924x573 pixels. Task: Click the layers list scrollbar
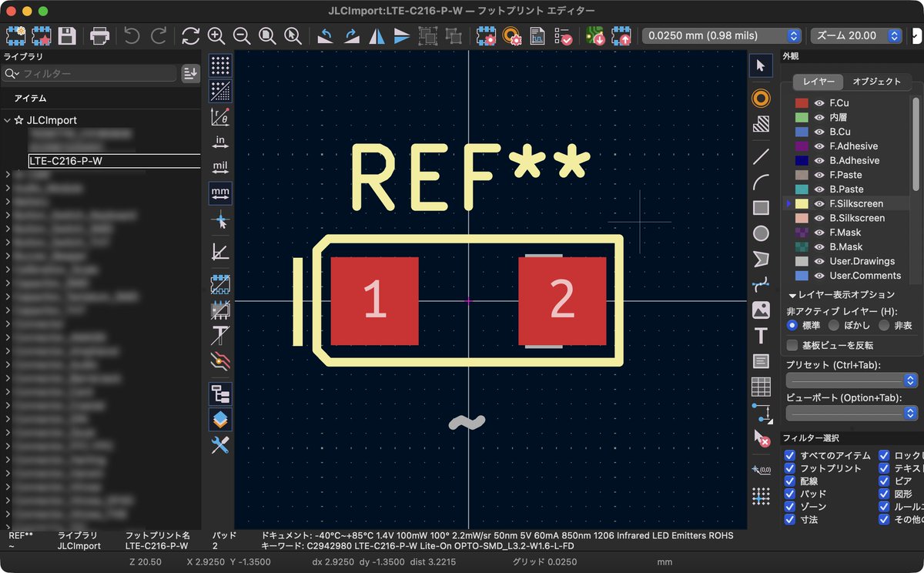[916, 142]
